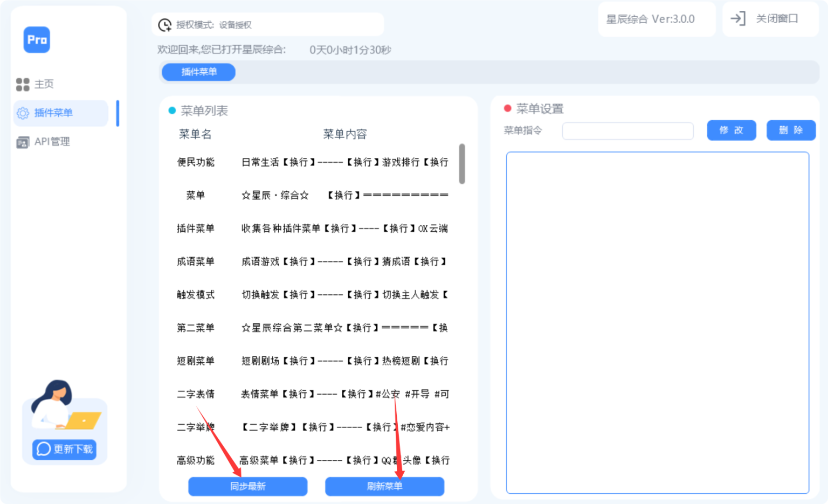The image size is (828, 504).
Task: Select the 短剧菜单 menu row
Action: [x=313, y=361]
